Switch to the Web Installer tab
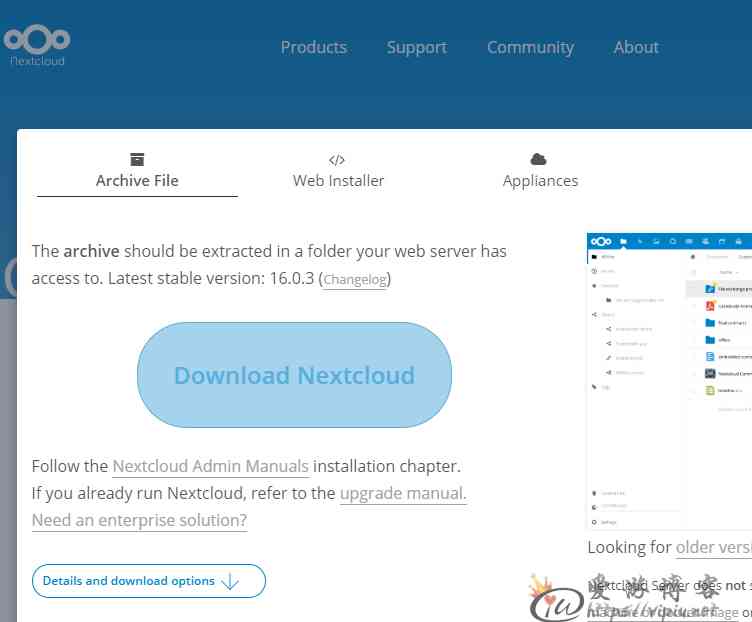Image resolution: width=752 pixels, height=622 pixels. 338,173
